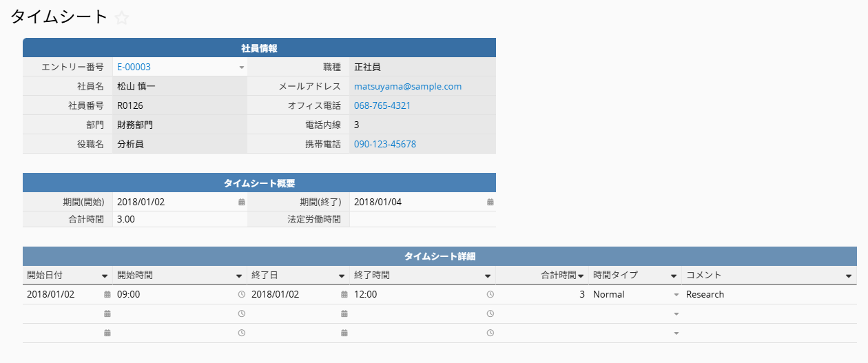This screenshot has width=868, height=363.
Task: Click the favorite star next to タイムシート title
Action: point(122,19)
